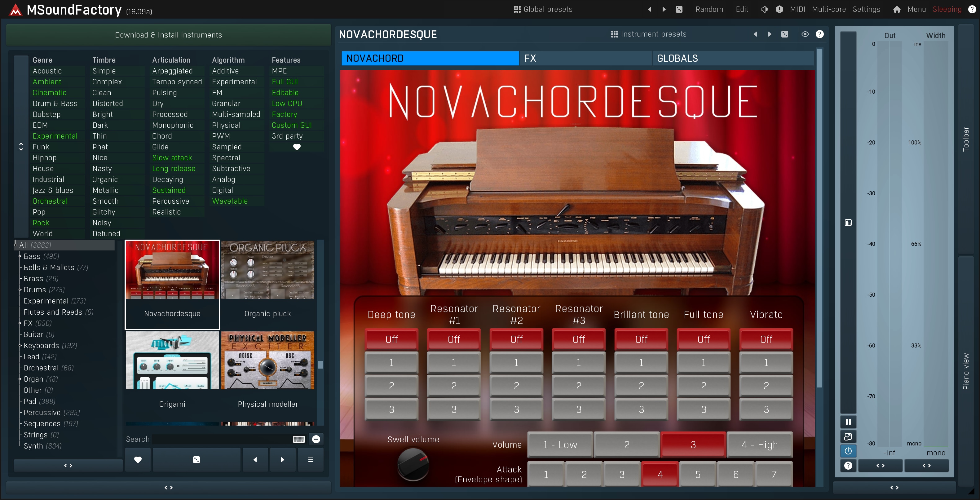This screenshot has height=500, width=980.
Task: Click next instrument arrow below browser
Action: pos(282,460)
